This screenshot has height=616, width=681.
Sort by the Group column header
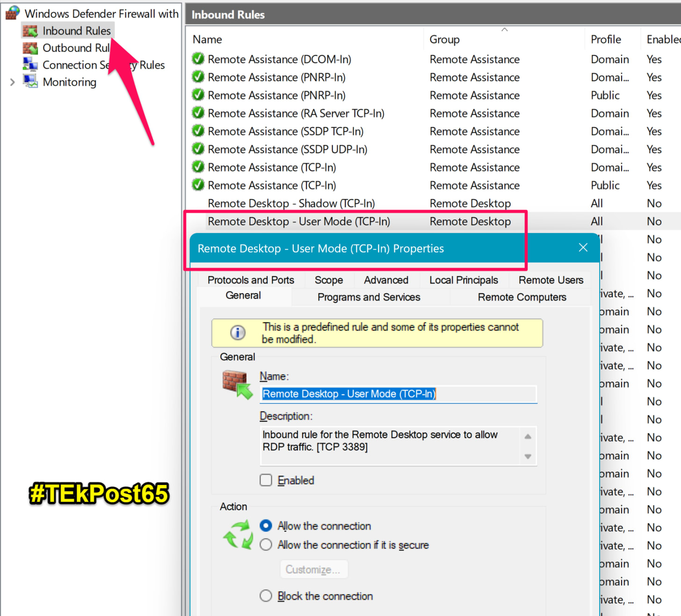tap(444, 39)
